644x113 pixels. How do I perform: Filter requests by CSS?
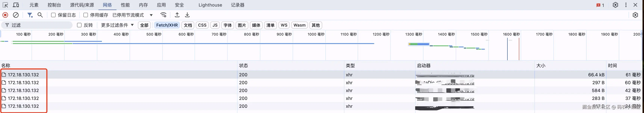(202, 25)
